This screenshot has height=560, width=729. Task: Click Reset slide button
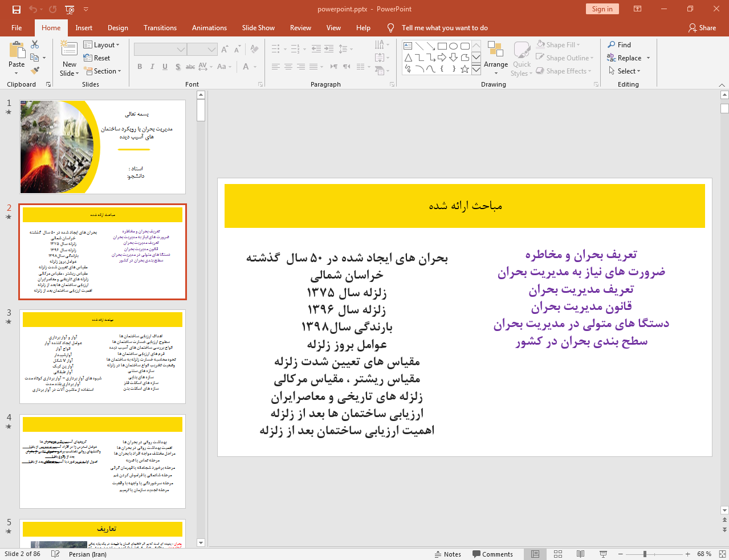pyautogui.click(x=97, y=58)
